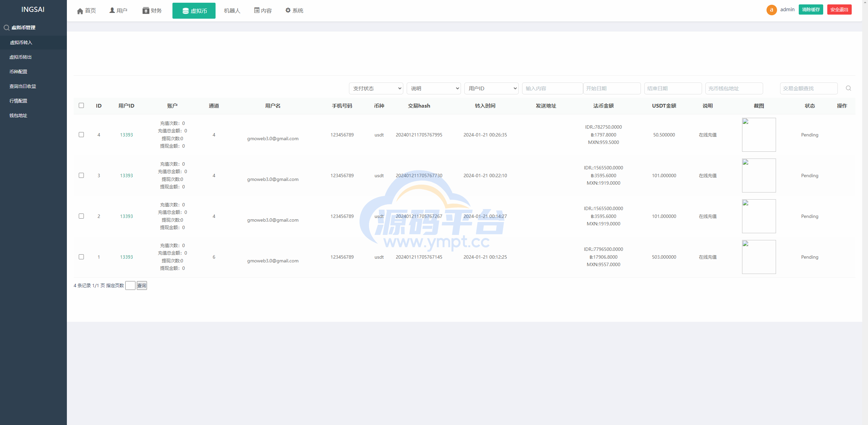Viewport: 868px width, 425px height.
Task: Expand the 用户ID search type dropdown
Action: pyautogui.click(x=491, y=88)
